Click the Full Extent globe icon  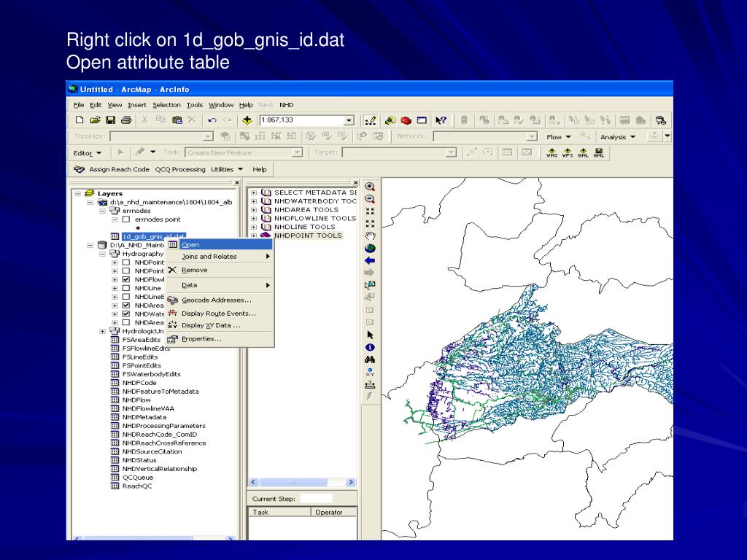370,248
